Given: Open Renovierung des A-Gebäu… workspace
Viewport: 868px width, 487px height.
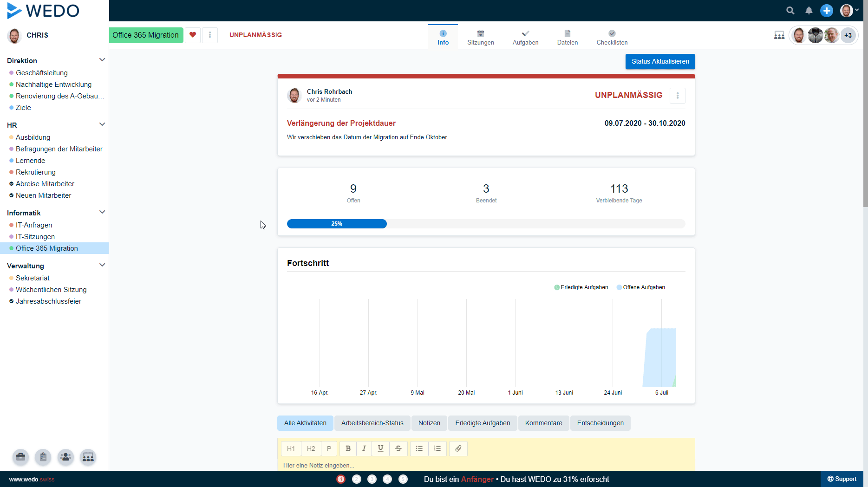Looking at the screenshot, I should [59, 96].
